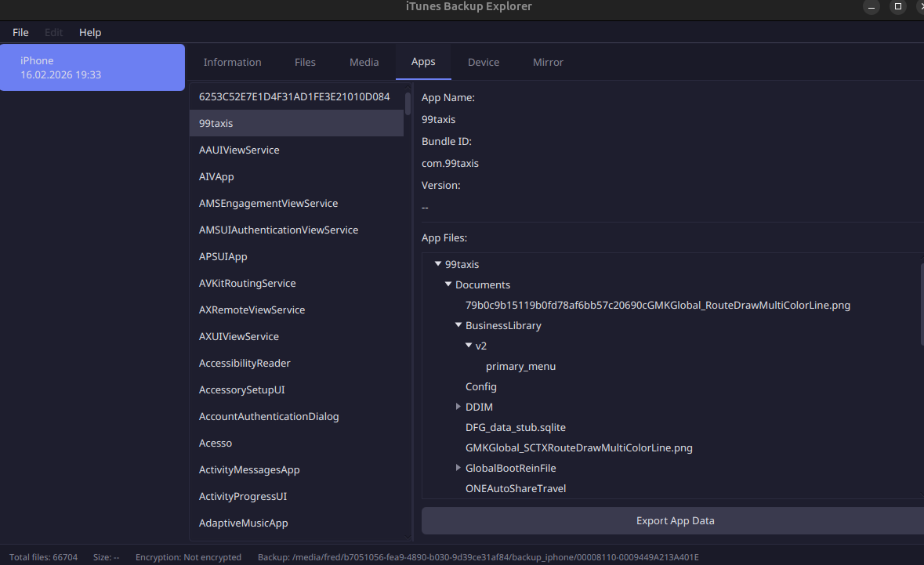Viewport: 924px width, 565px height.
Task: Minimize the iTunes Backup Explorer window
Action: [871, 6]
